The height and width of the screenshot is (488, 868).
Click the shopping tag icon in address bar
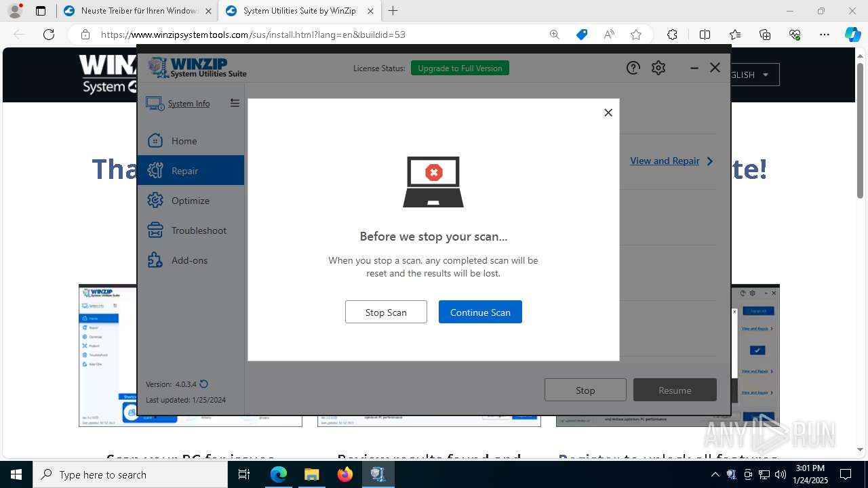(x=582, y=35)
